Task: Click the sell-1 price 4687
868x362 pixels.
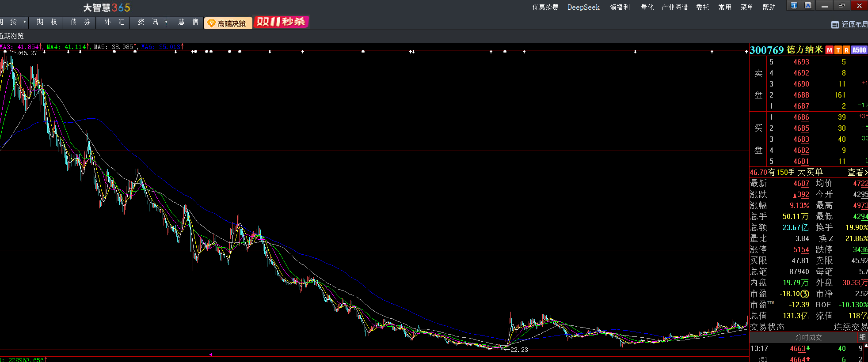Action: 801,106
